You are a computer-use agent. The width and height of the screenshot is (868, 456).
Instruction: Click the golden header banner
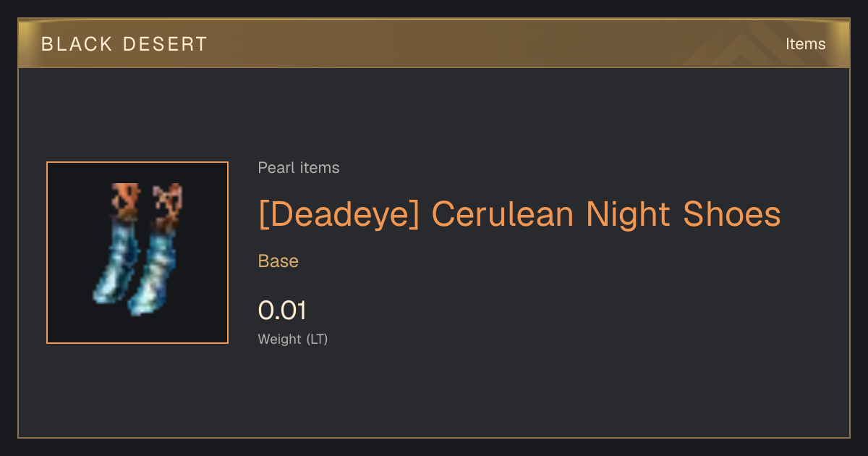coord(434,43)
